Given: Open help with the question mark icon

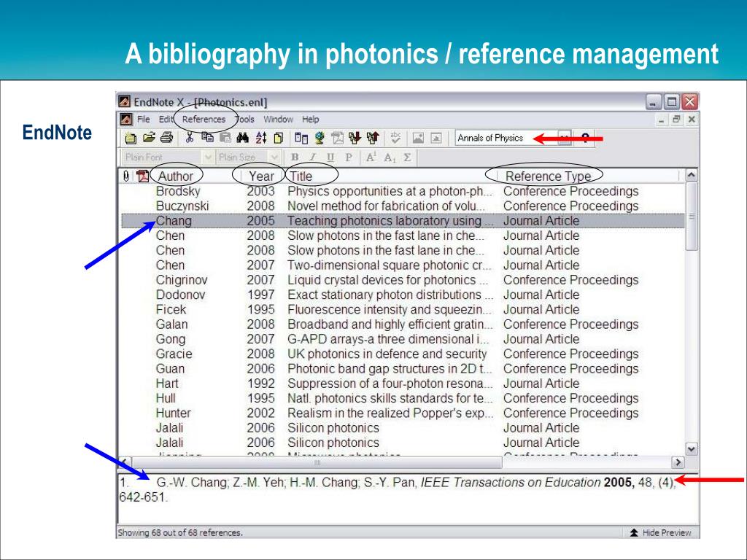Looking at the screenshot, I should [x=586, y=139].
